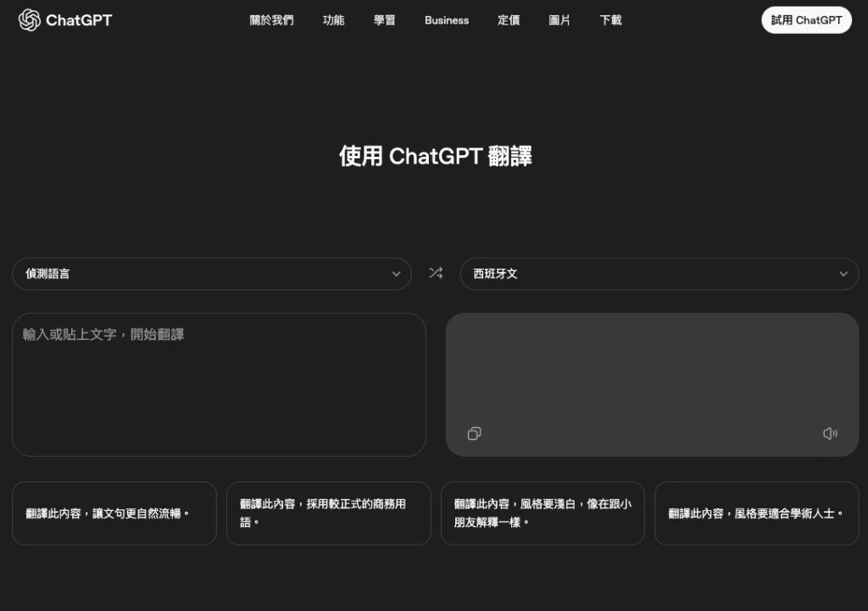The height and width of the screenshot is (611, 868).
Task: Open the 西班牙文 target language dropdown
Action: coord(659,274)
